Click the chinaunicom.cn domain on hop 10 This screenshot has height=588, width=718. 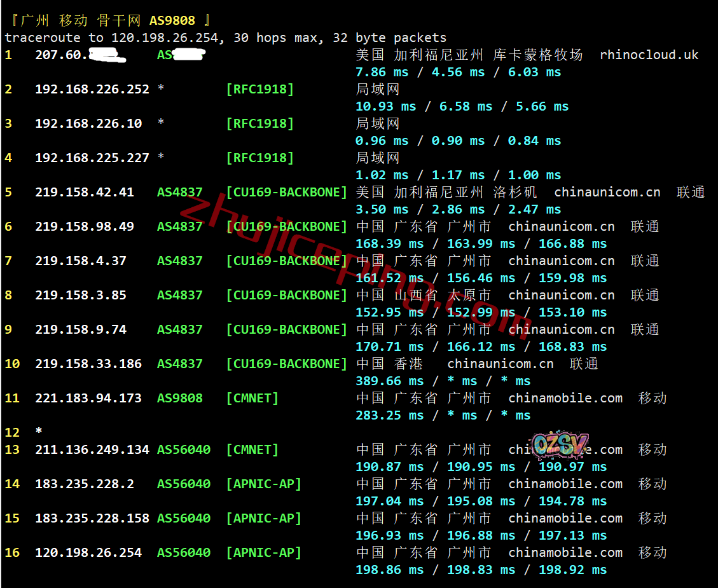pos(500,364)
